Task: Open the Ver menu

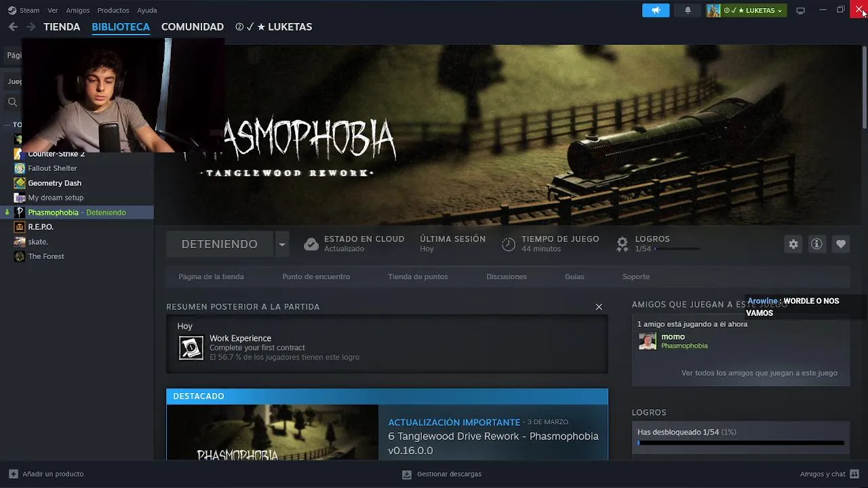Action: [53, 10]
